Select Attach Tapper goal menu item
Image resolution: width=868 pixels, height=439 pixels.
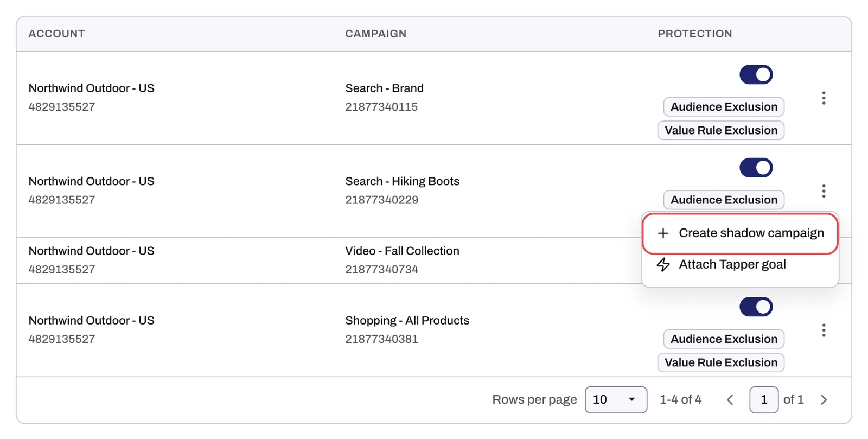pos(740,265)
